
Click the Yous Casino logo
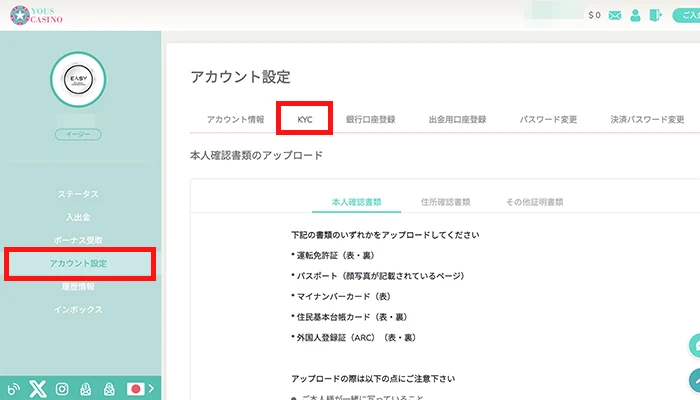[x=36, y=15]
